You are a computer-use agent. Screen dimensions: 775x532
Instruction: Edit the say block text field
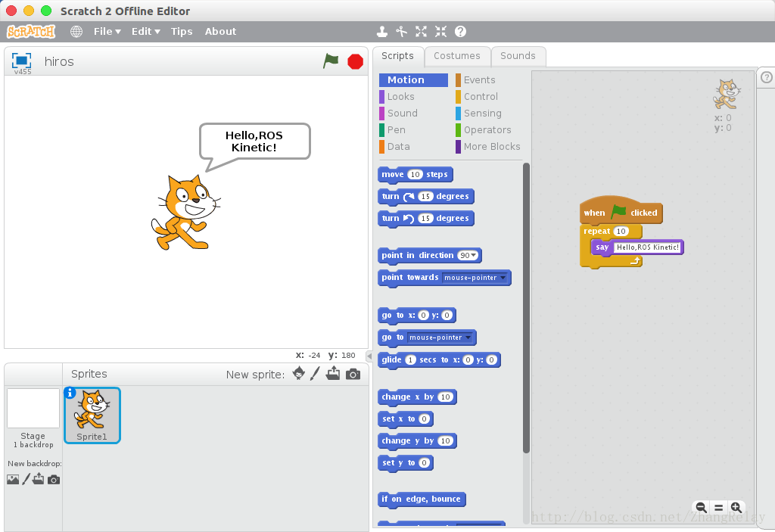(648, 247)
